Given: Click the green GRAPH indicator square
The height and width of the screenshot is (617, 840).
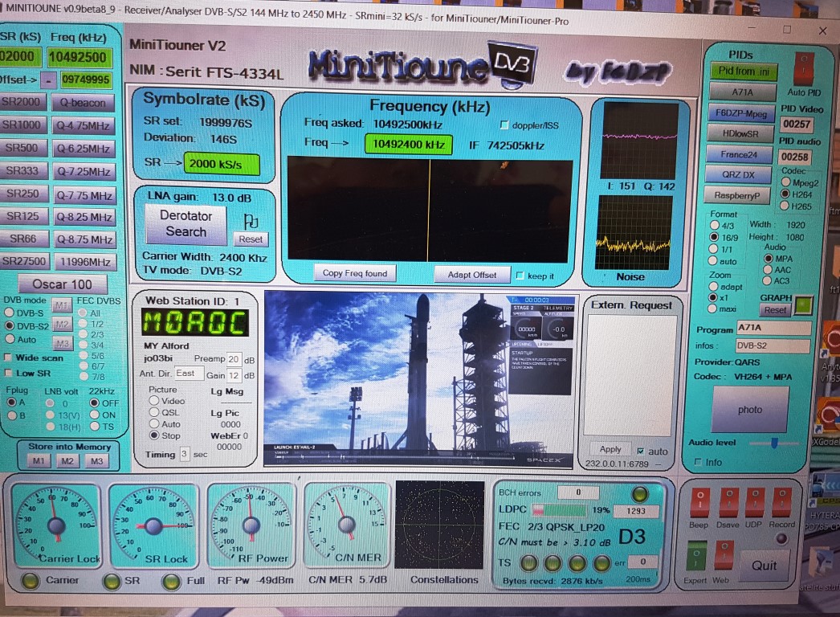Looking at the screenshot, I should coord(803,305).
